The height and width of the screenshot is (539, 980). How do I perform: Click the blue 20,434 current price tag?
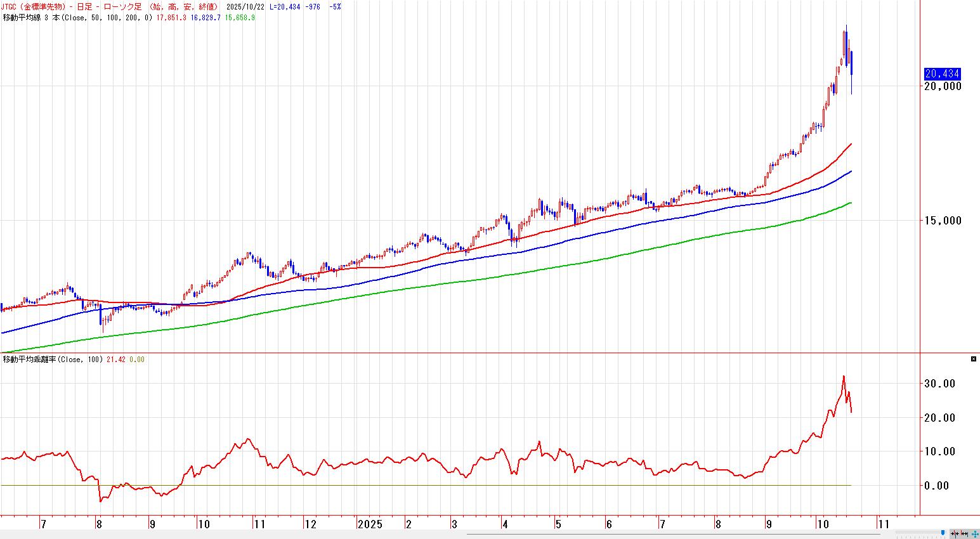(942, 74)
